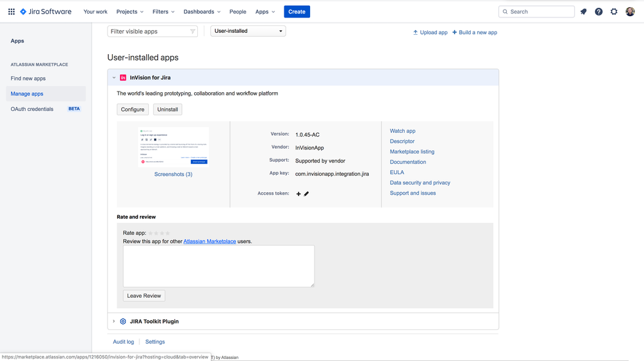Open the Marketplace listing link

point(412,151)
